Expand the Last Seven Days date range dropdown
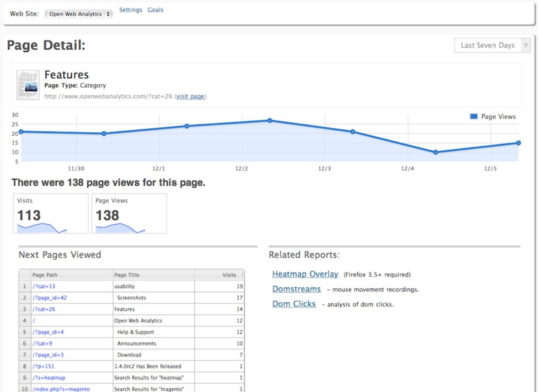538x392 pixels. [492, 45]
